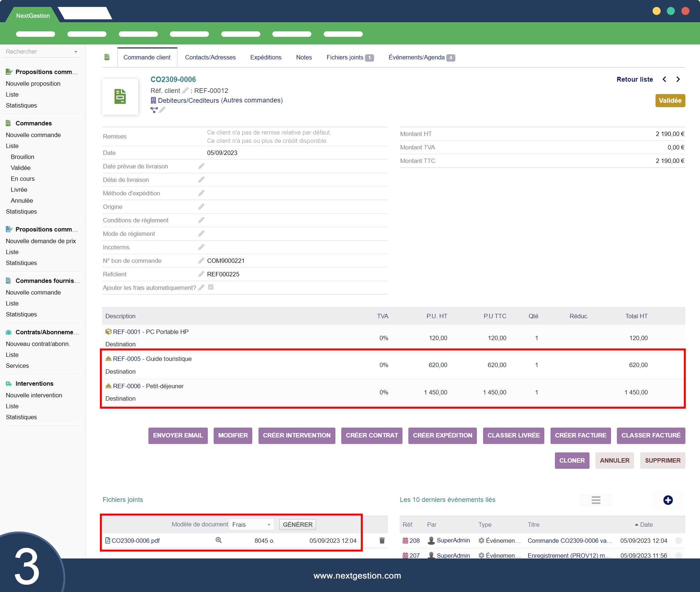Add new event with plus icon
This screenshot has width=700, height=592.
pyautogui.click(x=668, y=500)
